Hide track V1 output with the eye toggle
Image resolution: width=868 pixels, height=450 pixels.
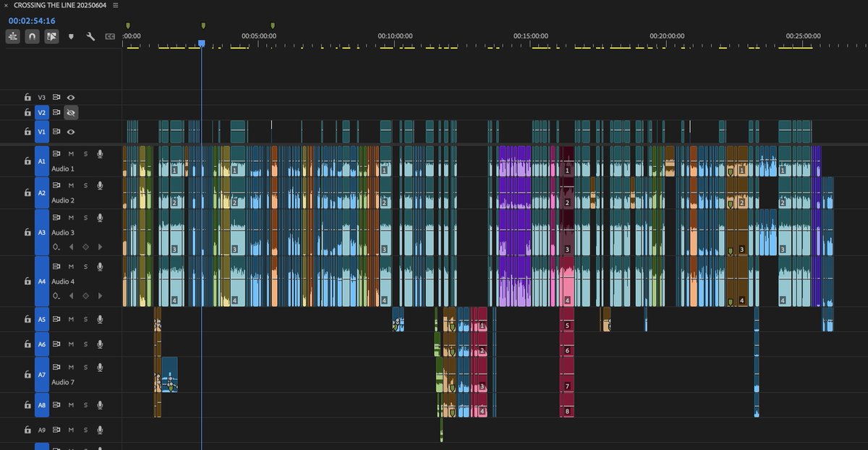[x=70, y=132]
